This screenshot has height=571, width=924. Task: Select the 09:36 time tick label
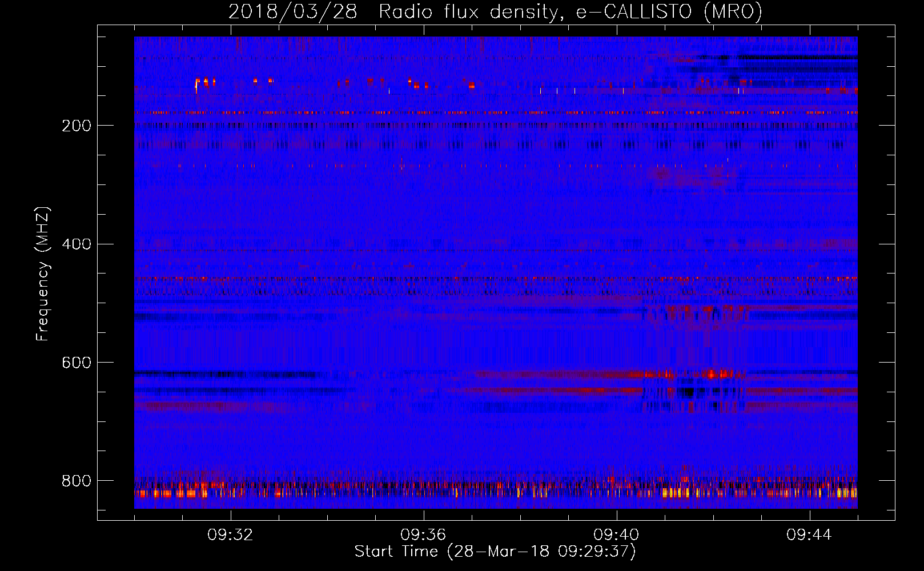(423, 535)
